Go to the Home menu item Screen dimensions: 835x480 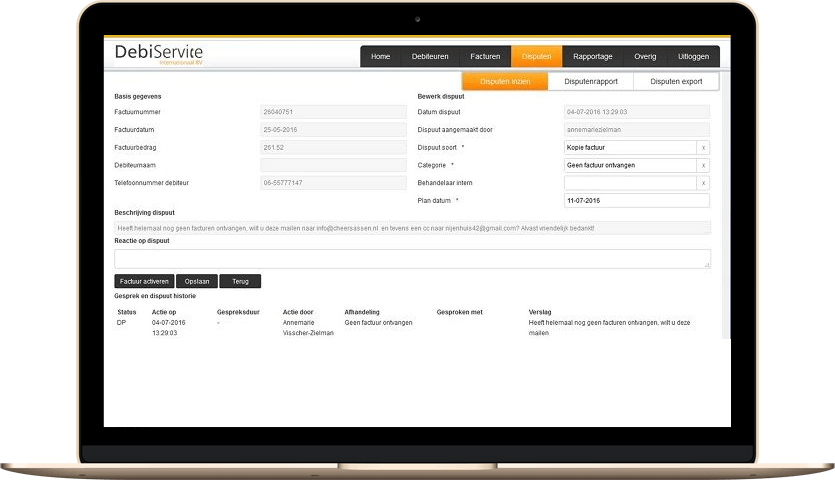pos(380,57)
